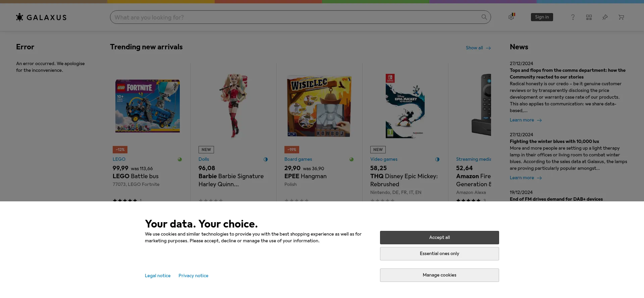
Task: Open THQ Disney Epic Mickey title
Action: point(404,181)
